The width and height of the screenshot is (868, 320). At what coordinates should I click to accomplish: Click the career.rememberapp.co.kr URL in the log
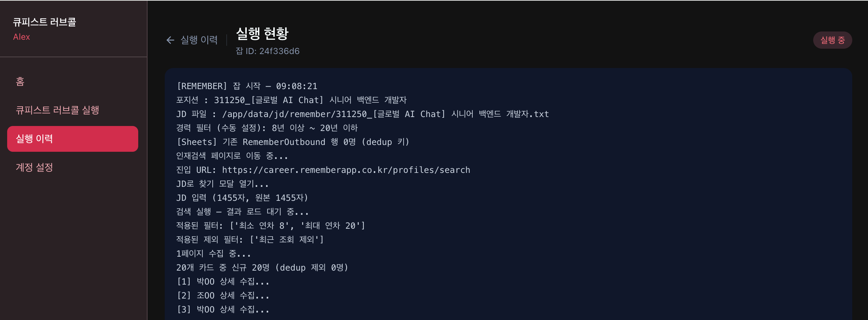pyautogui.click(x=346, y=170)
